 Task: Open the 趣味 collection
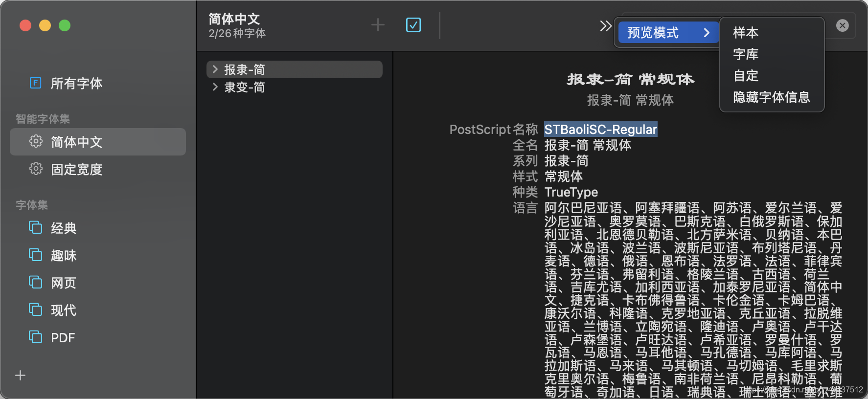pos(98,255)
